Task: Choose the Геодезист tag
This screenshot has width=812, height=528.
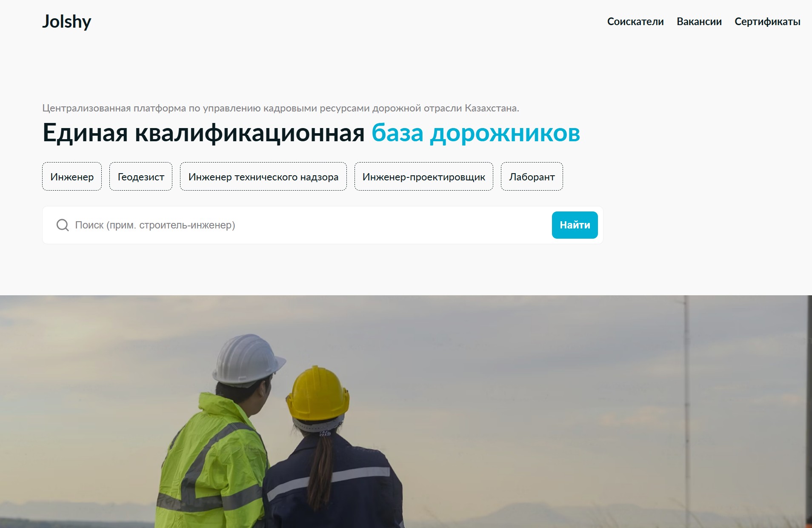Action: 141,177
